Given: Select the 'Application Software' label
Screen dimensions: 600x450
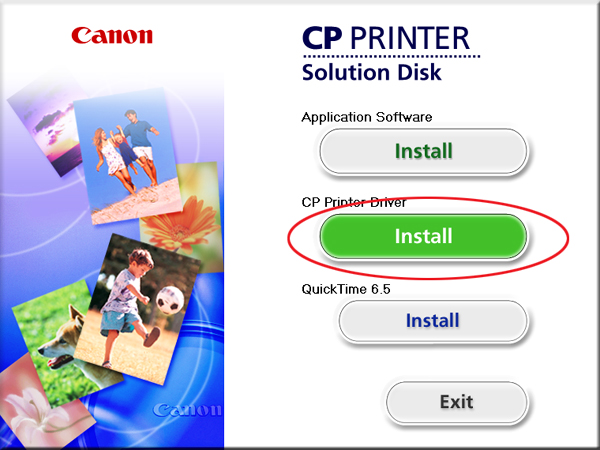Looking at the screenshot, I should point(367,117).
